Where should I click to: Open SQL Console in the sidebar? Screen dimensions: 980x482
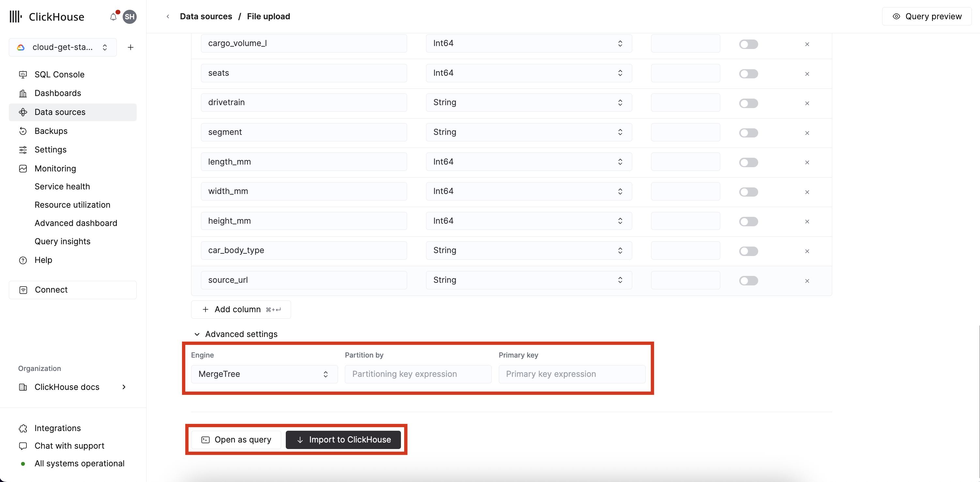pyautogui.click(x=59, y=75)
